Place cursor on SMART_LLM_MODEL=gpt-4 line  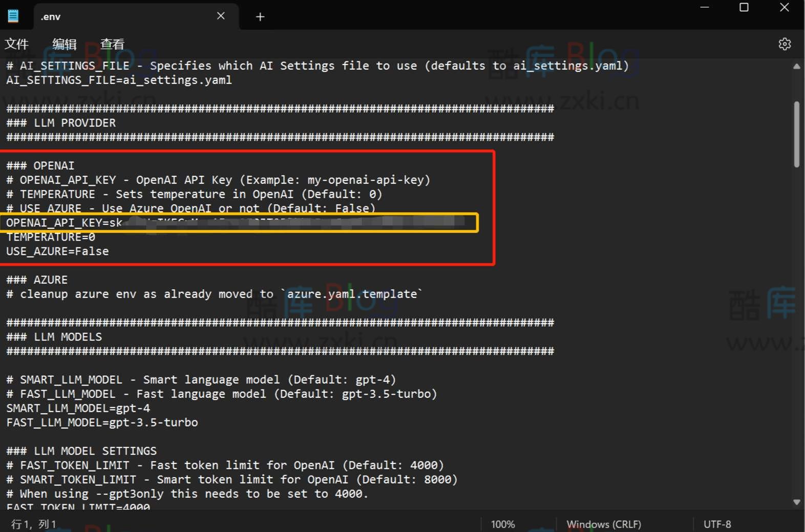[78, 409]
